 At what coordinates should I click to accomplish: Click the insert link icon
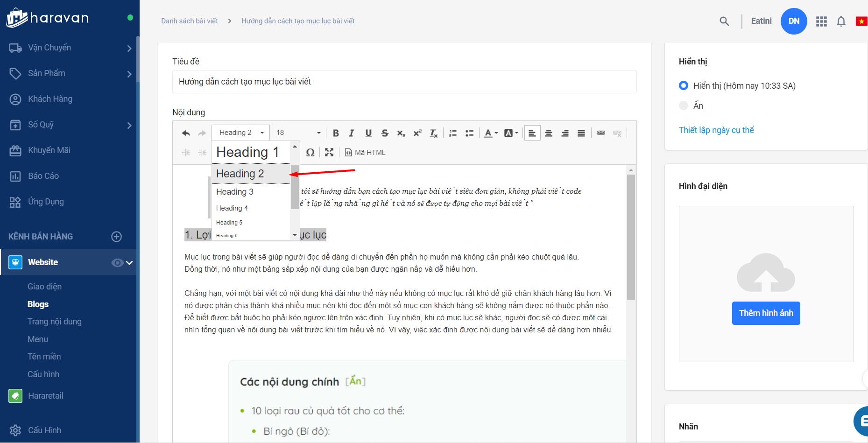pyautogui.click(x=601, y=133)
